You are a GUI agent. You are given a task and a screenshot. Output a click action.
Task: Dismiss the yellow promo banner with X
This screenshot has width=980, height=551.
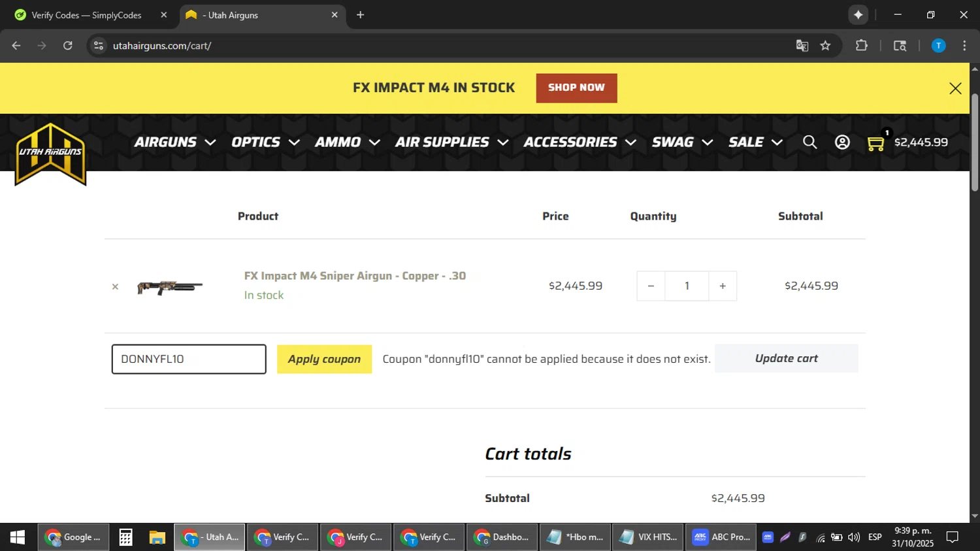coord(955,88)
